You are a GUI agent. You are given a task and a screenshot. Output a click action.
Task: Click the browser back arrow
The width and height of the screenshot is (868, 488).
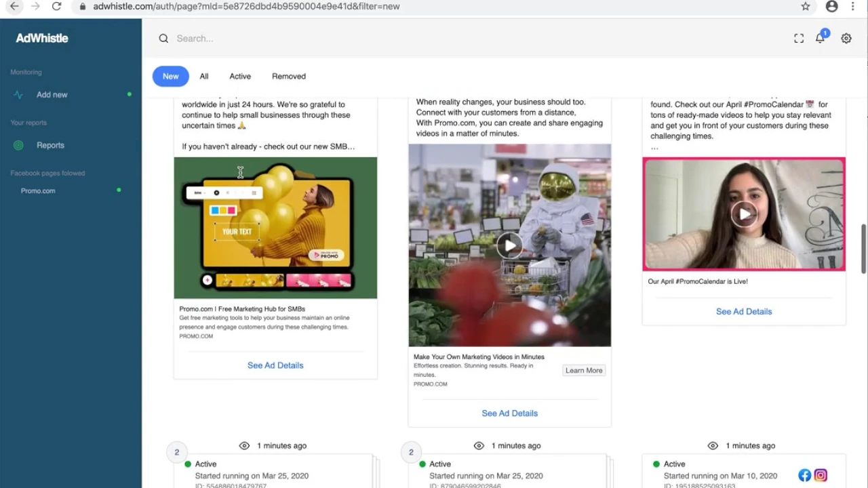click(x=14, y=6)
